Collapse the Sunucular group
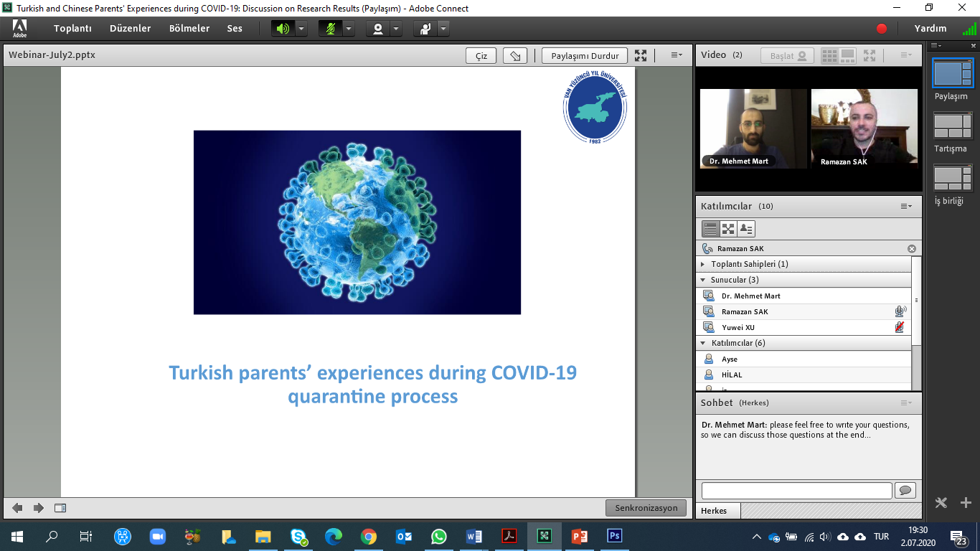 pyautogui.click(x=703, y=280)
